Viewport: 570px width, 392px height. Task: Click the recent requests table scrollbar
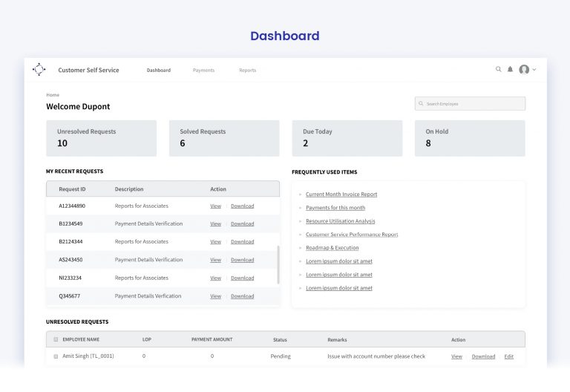[278, 265]
